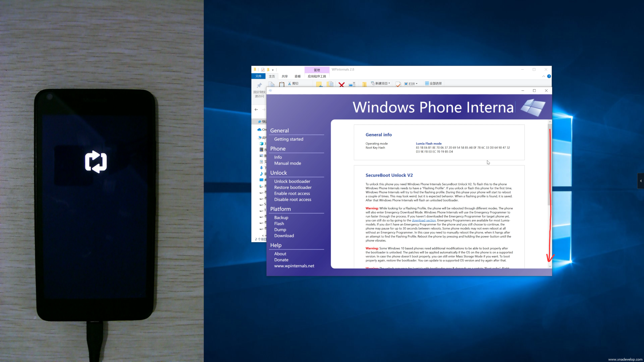
Task: Open the quick access toolbar dropdown arrow
Action: (x=273, y=70)
